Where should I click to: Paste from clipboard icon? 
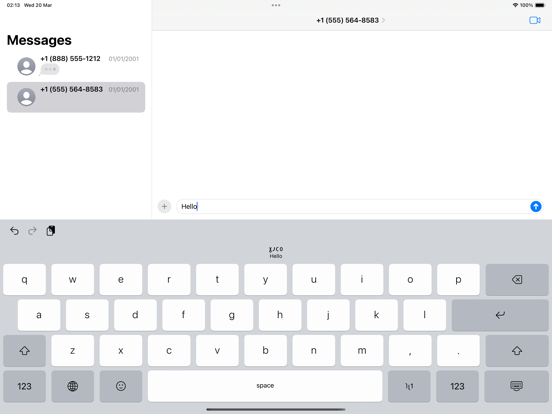point(51,231)
